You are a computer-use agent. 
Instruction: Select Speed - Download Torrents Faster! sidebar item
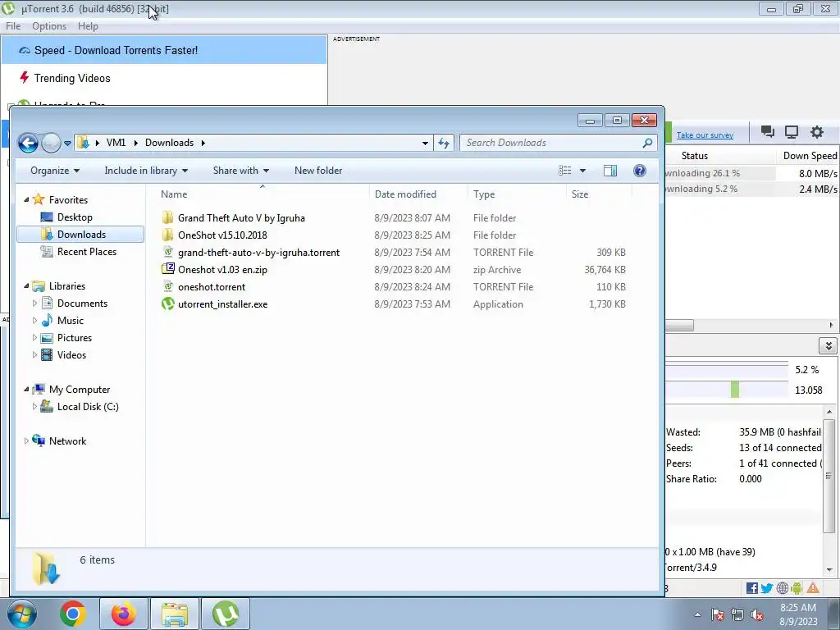click(164, 50)
